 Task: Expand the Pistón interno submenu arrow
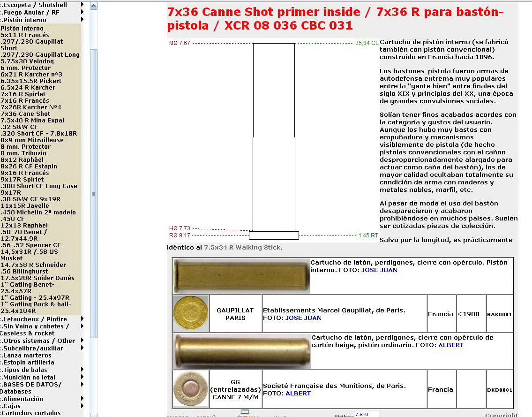point(82,20)
